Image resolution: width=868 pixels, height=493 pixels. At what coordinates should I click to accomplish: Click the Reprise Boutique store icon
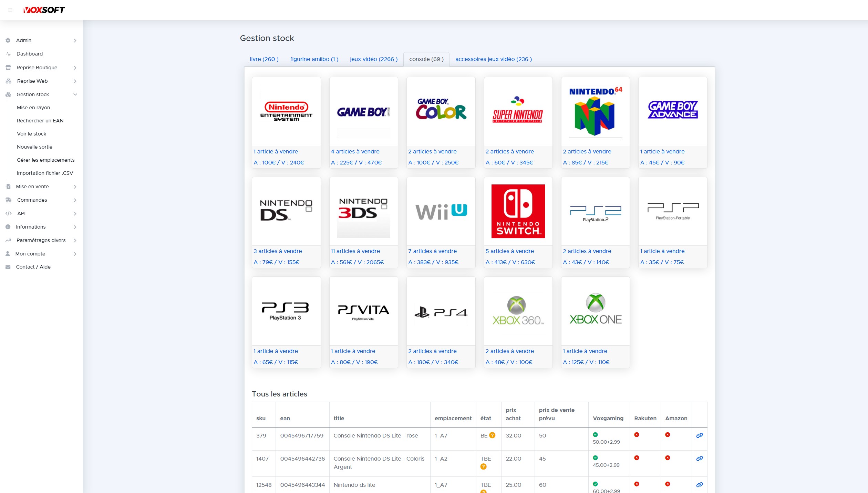pos(8,68)
